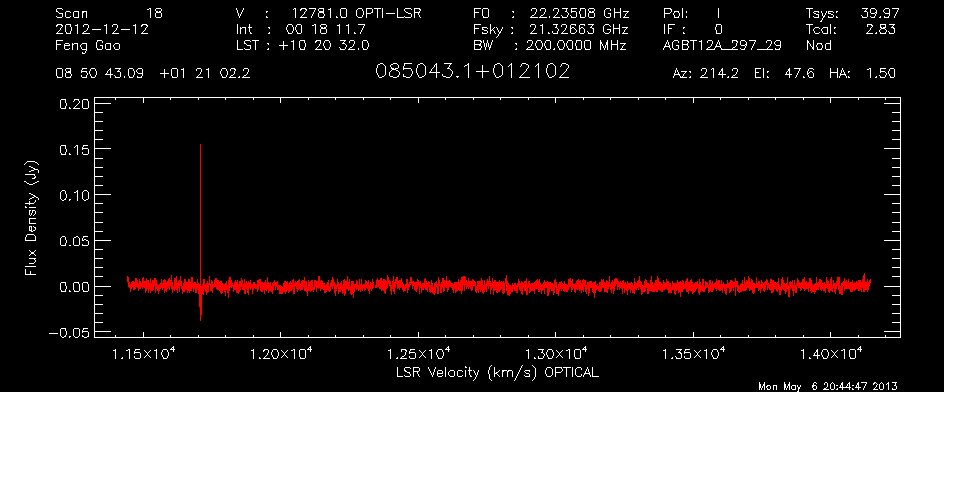Image resolution: width=962 pixels, height=490 pixels.
Task: Click the Scan number 18
Action: [x=154, y=13]
